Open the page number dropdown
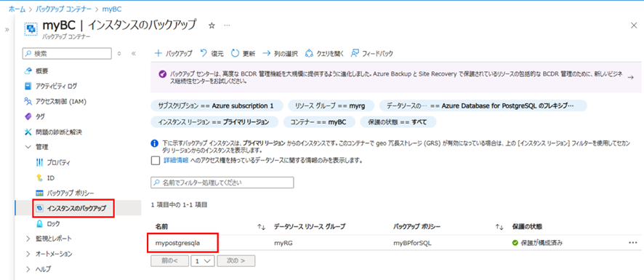Viewport: 644px width, 280px height. (x=202, y=260)
